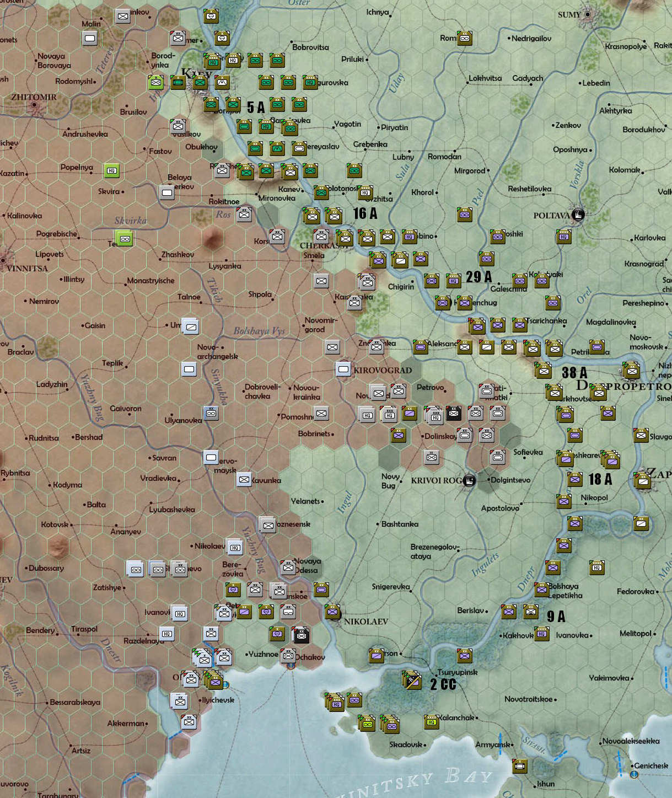Image resolution: width=672 pixels, height=798 pixels.
Task: Select the counter stack beside Uman
Action: click(x=190, y=326)
